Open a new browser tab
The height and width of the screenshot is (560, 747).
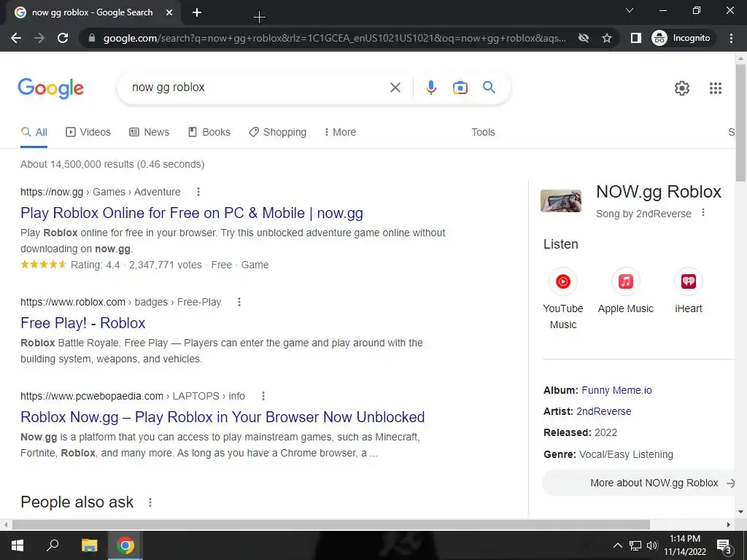[x=197, y=13]
